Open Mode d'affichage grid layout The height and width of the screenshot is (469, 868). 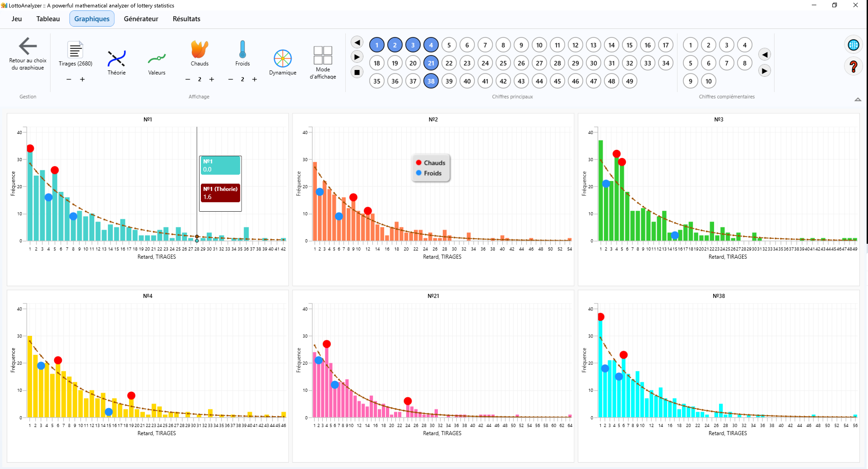[x=323, y=55]
